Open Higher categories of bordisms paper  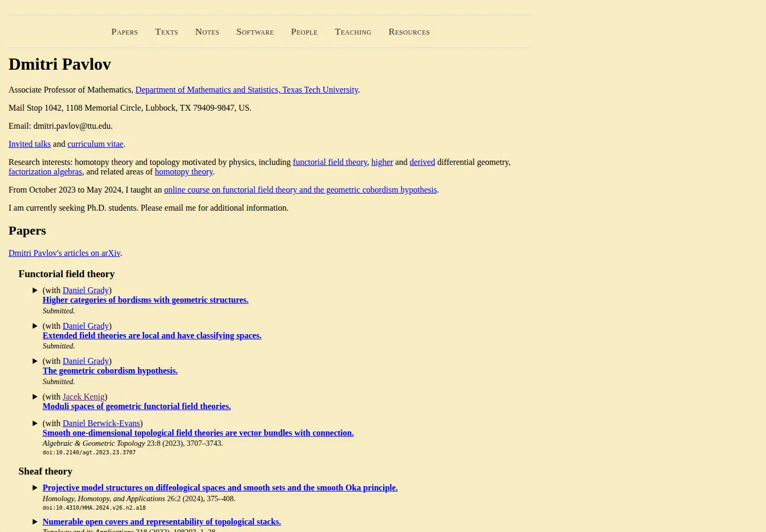point(146,300)
